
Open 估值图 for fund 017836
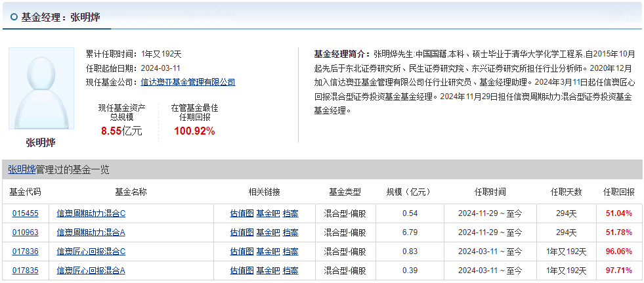click(x=242, y=251)
